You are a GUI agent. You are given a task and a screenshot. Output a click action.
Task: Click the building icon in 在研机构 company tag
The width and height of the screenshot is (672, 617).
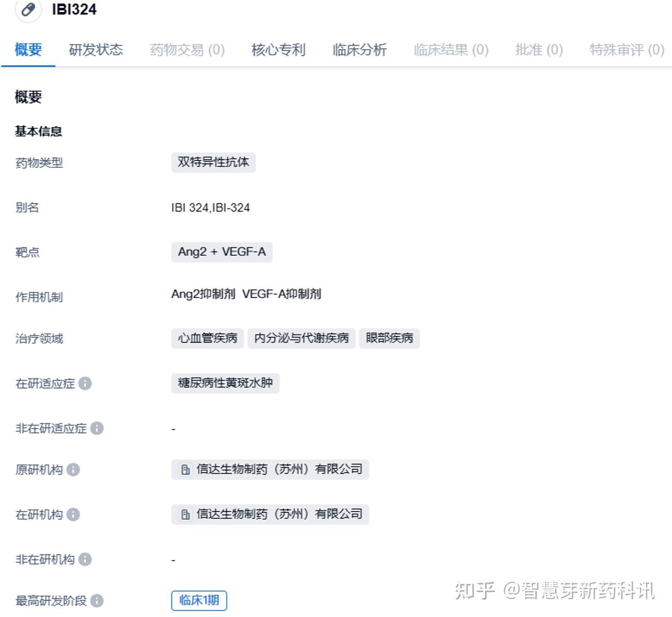185,514
